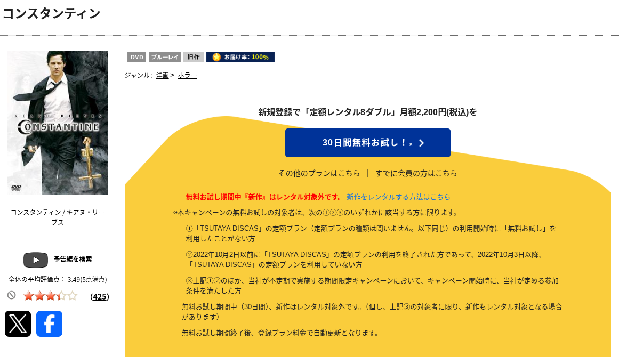This screenshot has width=627, height=364.
Task: Click the average rating 3.49 text
Action: point(58,279)
